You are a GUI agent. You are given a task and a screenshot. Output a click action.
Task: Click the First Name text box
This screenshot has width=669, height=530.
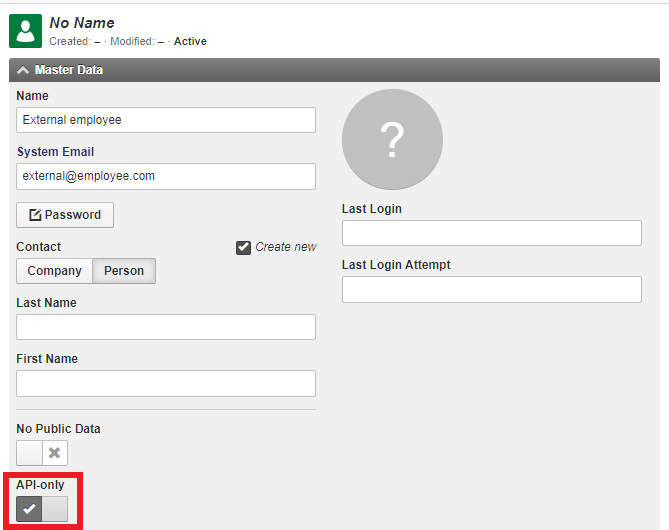click(166, 383)
